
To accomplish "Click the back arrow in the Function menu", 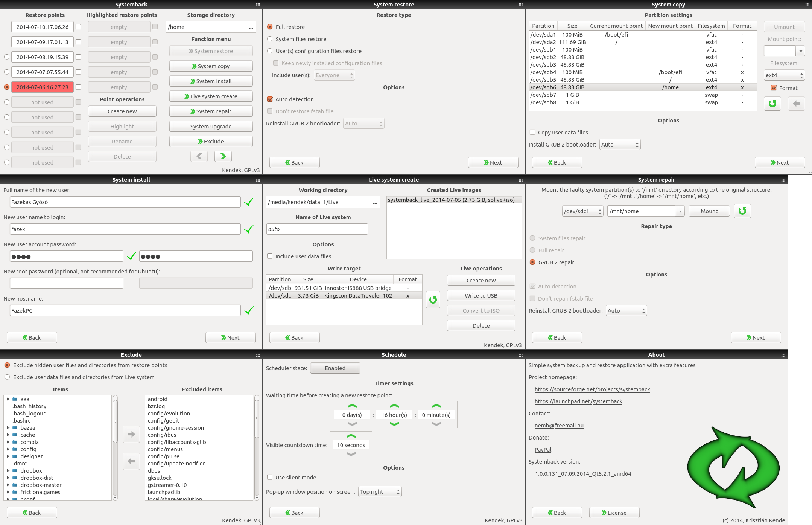I will pyautogui.click(x=199, y=156).
